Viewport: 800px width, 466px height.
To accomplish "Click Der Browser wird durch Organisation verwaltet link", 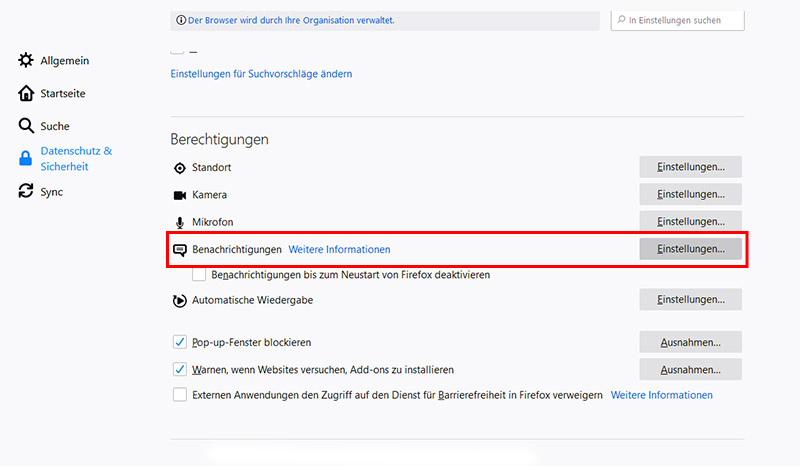I will [291, 20].
